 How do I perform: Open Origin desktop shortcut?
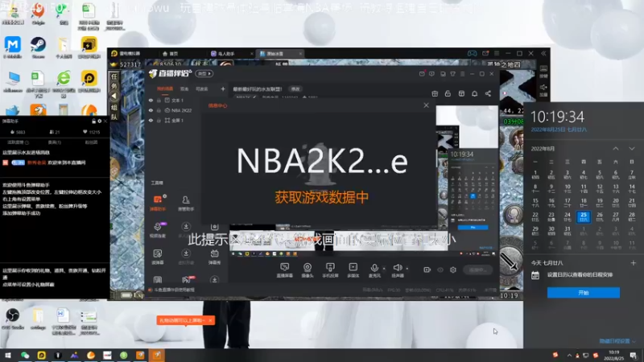pyautogui.click(x=38, y=14)
